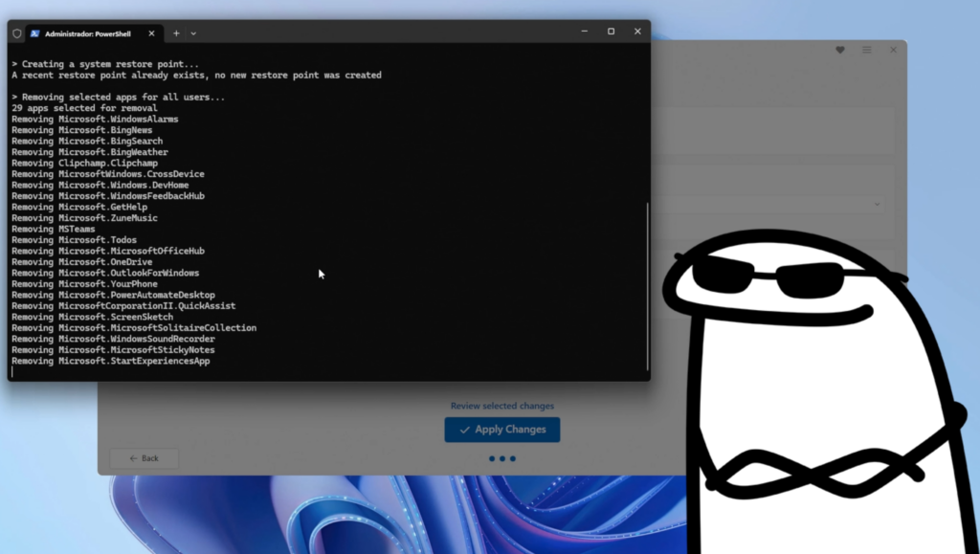980x554 pixels.
Task: Click the line 'Removing Microsoft.OneDrive'
Action: coord(82,262)
